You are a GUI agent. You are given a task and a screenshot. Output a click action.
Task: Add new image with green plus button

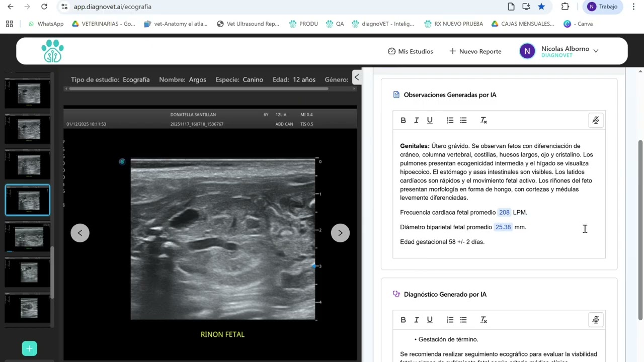[x=29, y=348]
